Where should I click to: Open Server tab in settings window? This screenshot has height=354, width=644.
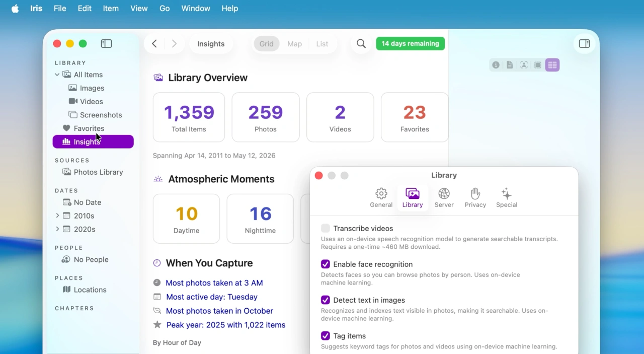[444, 198]
